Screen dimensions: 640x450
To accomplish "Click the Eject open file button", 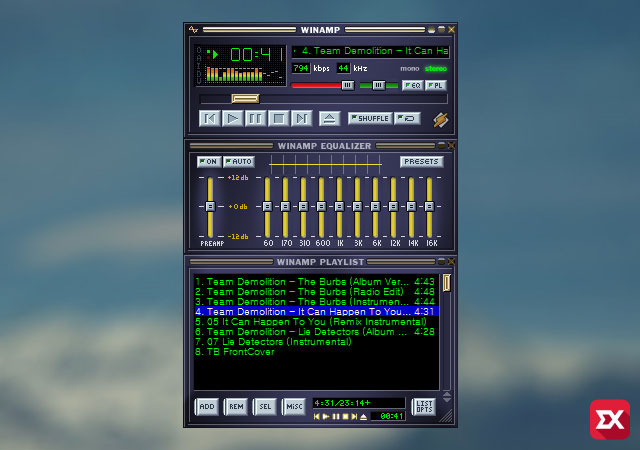I will (x=329, y=118).
